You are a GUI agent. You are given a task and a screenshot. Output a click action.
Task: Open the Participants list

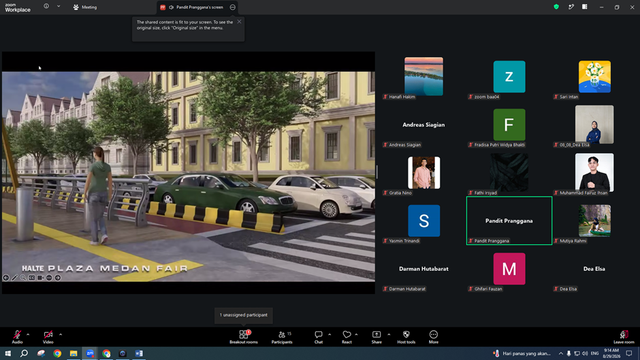282,337
